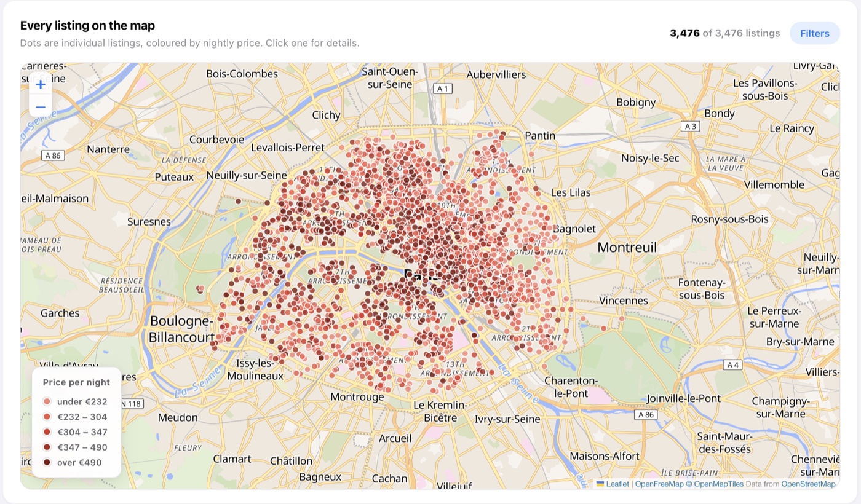Open the OpenStreetMap attribution link
861x504 pixels.
(x=808, y=484)
